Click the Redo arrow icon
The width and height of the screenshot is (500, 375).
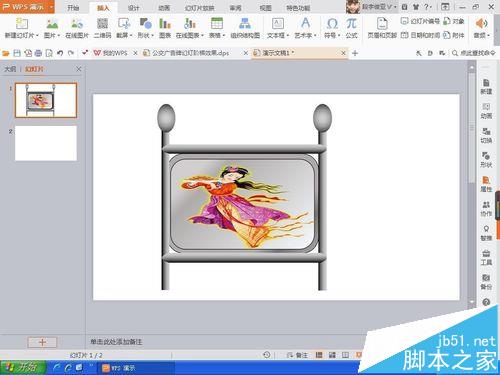click(x=71, y=53)
